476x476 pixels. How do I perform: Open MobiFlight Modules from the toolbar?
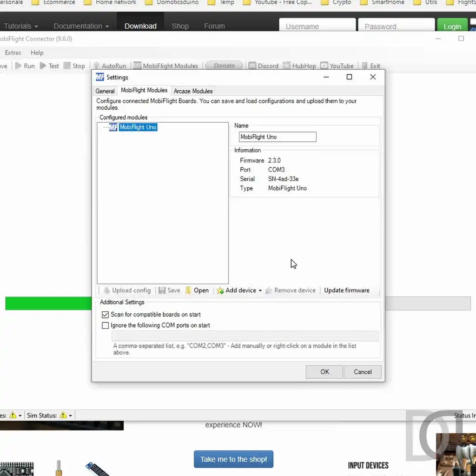pyautogui.click(x=166, y=66)
